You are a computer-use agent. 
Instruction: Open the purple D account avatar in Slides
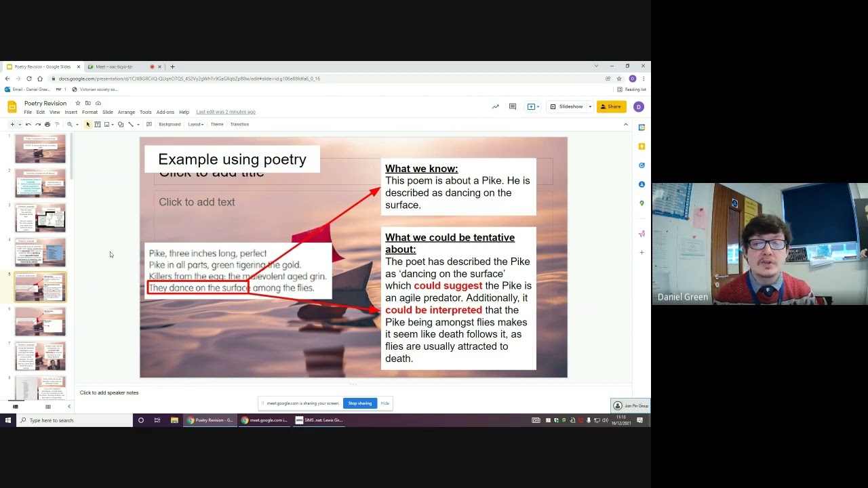tap(638, 106)
